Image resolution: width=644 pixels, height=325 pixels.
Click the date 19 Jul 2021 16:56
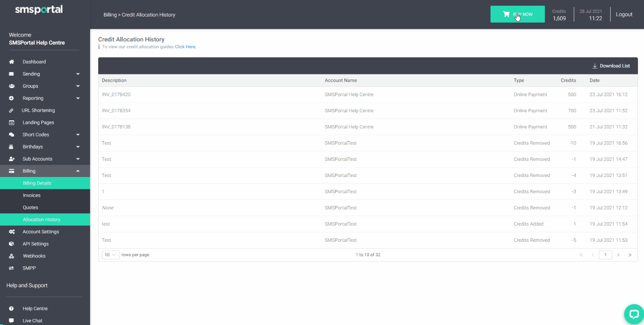coord(609,143)
